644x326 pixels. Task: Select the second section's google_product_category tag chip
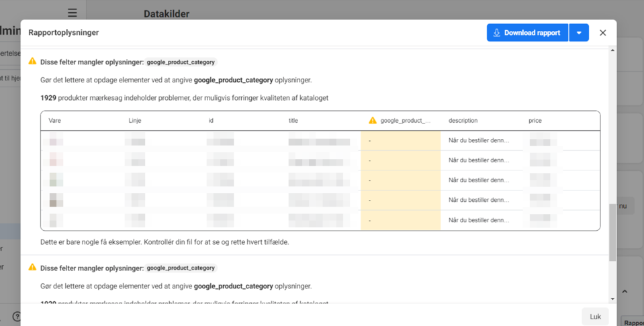181,268
